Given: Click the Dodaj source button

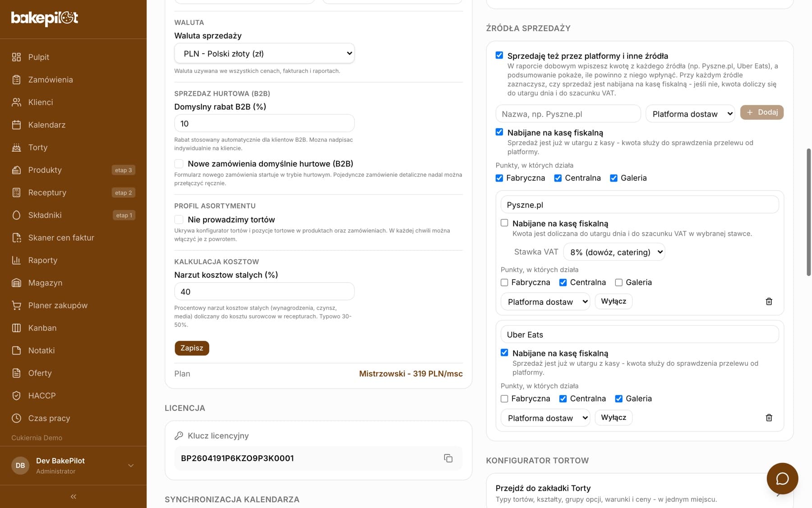Looking at the screenshot, I should [762, 112].
